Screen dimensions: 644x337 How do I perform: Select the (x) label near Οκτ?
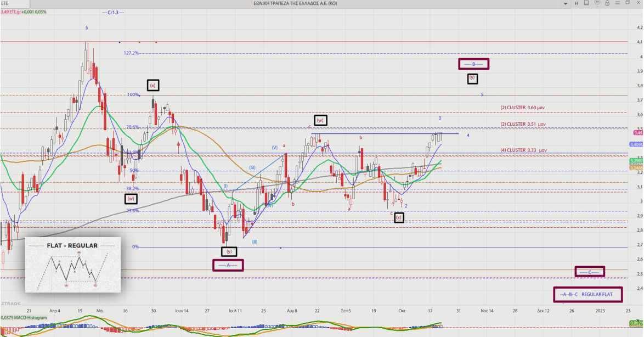pyautogui.click(x=399, y=217)
